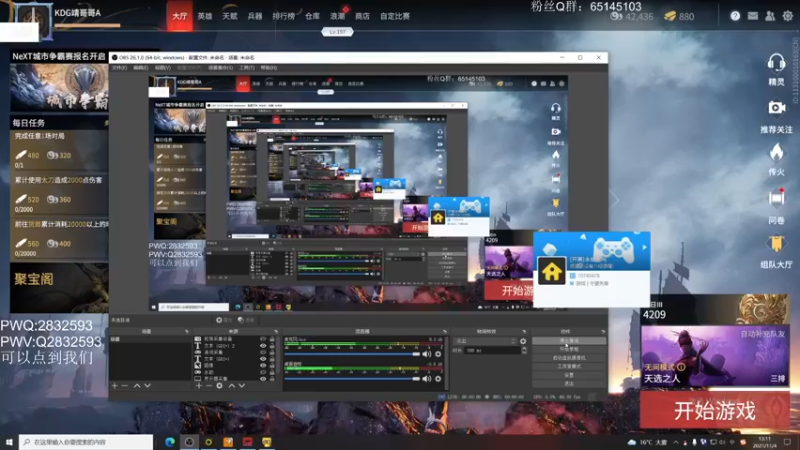This screenshot has height=450, width=800.
Task: Add a source with plus in 来源 panel
Action: coord(198,386)
